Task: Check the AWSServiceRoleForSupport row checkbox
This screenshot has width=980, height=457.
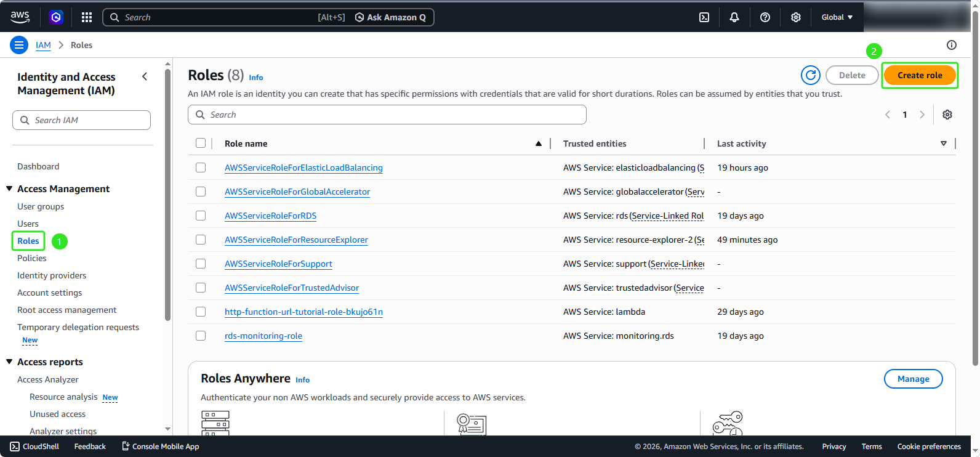Action: click(x=201, y=264)
